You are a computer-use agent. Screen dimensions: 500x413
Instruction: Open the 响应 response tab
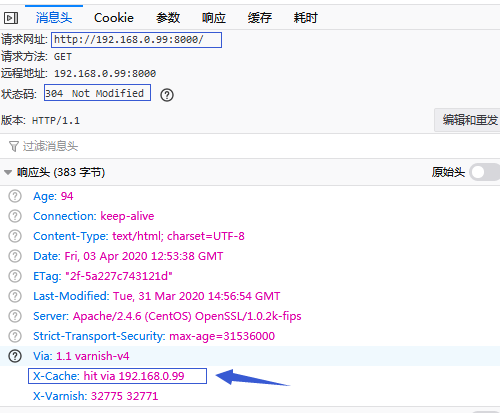(x=214, y=18)
